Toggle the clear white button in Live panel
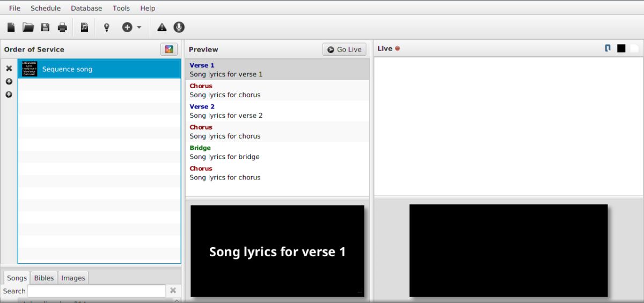This screenshot has height=303, width=644. 634,48
